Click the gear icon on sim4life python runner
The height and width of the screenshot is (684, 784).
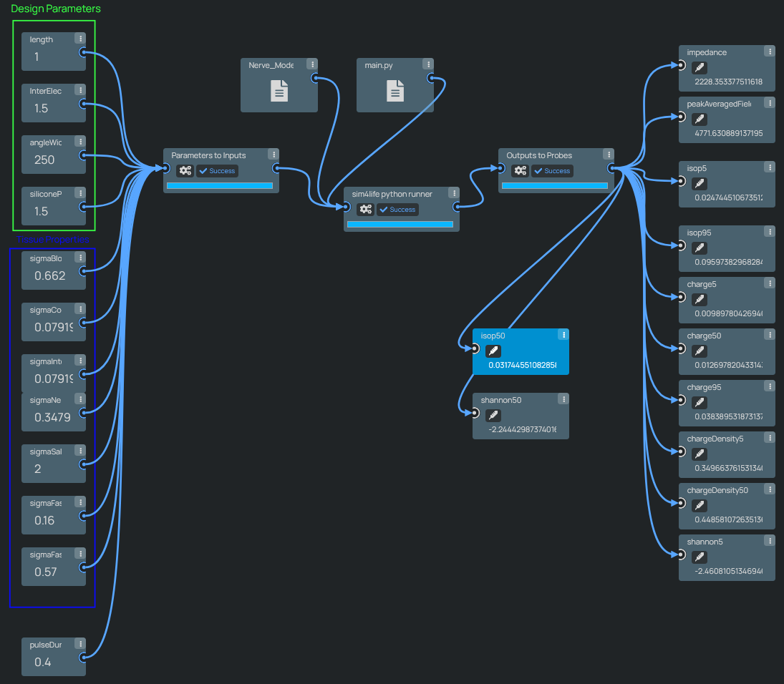coord(366,209)
